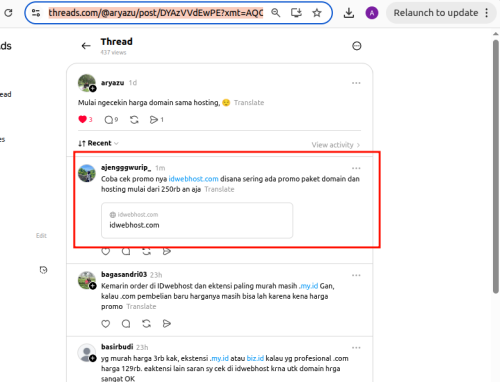500x382 pixels.
Task: Repost the bagasandri03 reply
Action: tap(146, 324)
